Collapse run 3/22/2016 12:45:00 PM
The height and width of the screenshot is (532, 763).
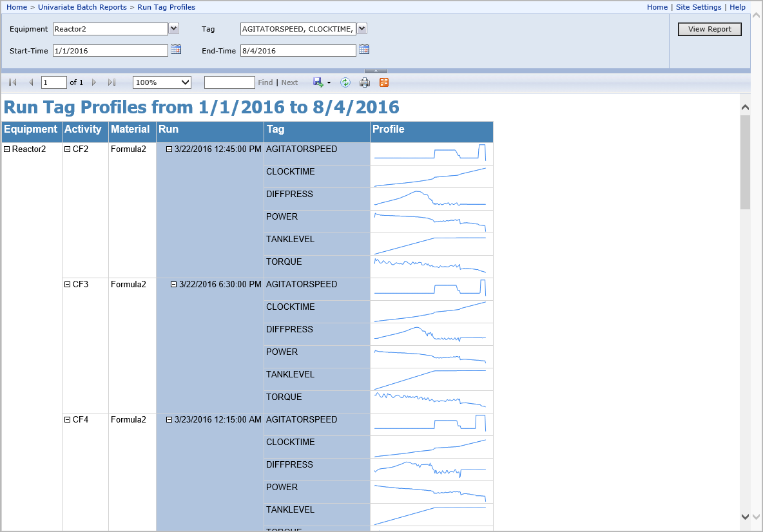coord(169,149)
